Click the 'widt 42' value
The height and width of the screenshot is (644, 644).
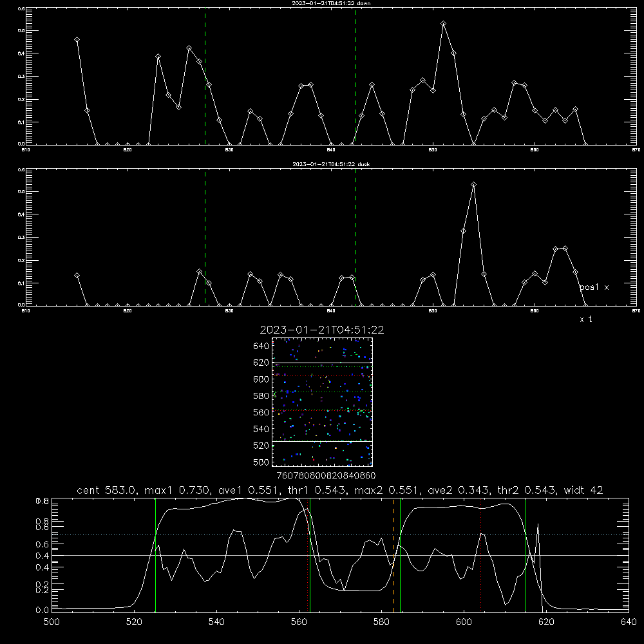[x=583, y=490]
